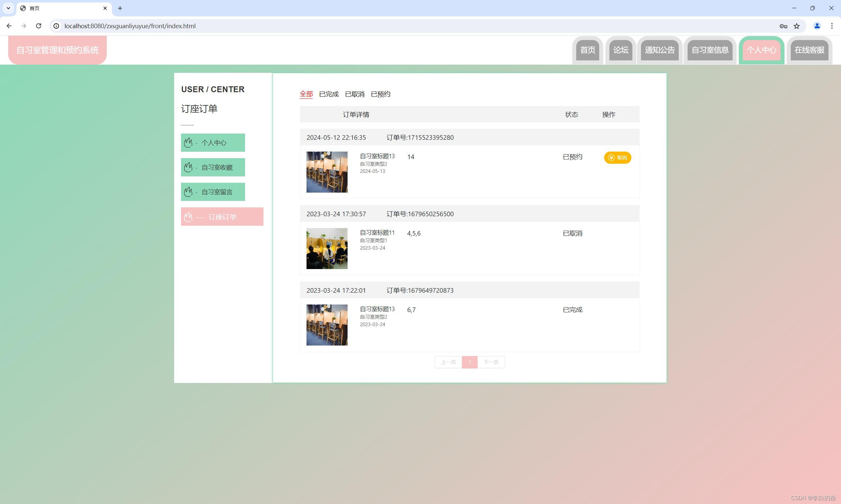
Task: Open the Chrome profile avatar icon
Action: tap(817, 26)
